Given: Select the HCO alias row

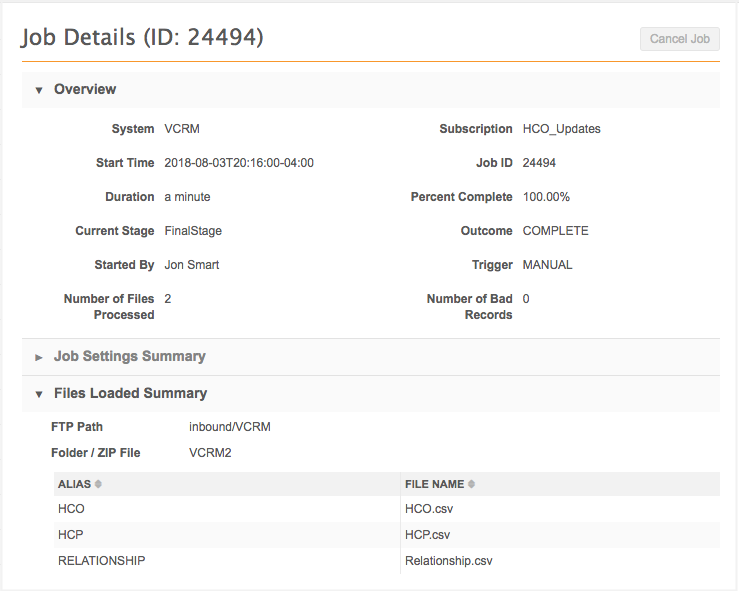Looking at the screenshot, I should [71, 509].
